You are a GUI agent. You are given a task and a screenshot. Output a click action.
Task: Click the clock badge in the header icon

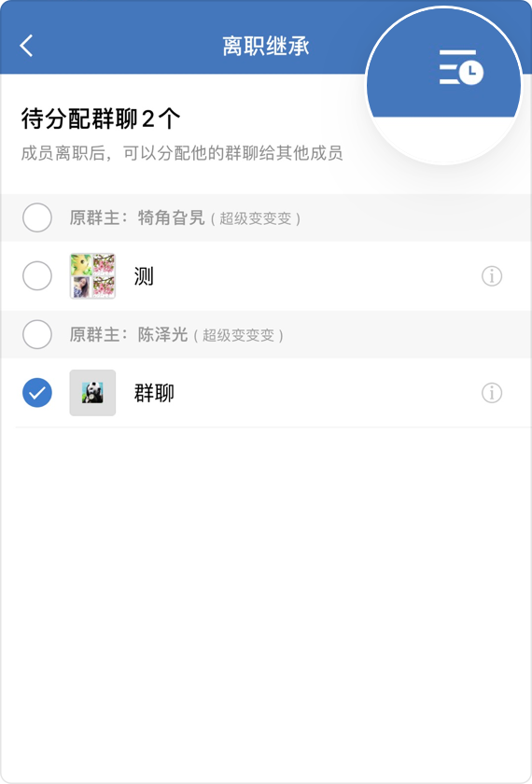(x=471, y=73)
